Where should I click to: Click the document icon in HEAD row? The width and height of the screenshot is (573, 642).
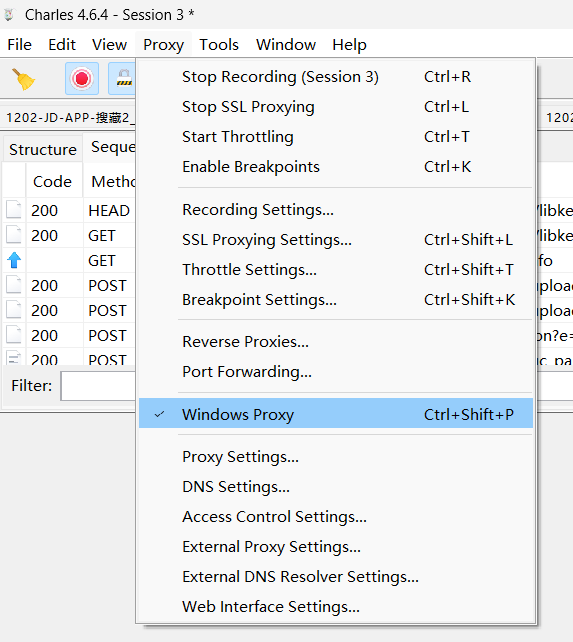14,210
